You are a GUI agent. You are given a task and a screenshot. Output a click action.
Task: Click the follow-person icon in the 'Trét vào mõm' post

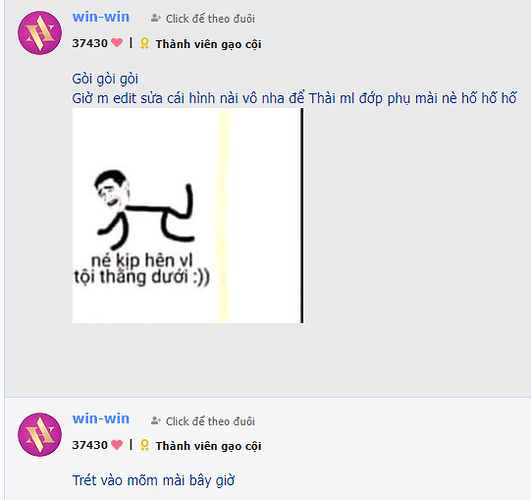coord(155,421)
